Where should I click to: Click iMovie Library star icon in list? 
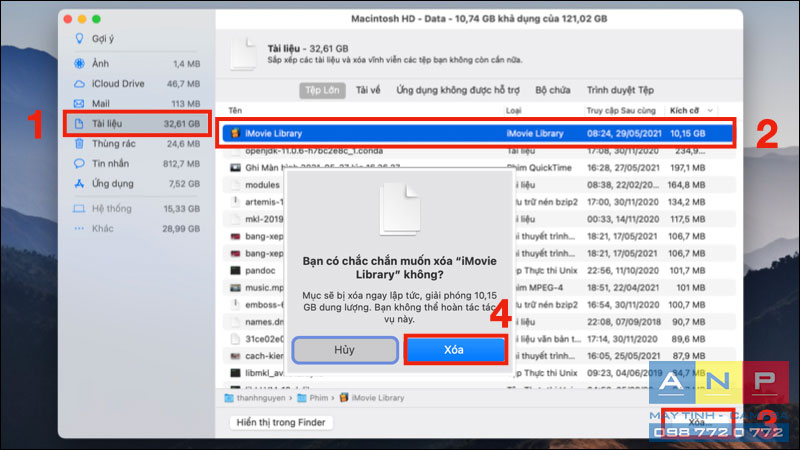(x=235, y=133)
